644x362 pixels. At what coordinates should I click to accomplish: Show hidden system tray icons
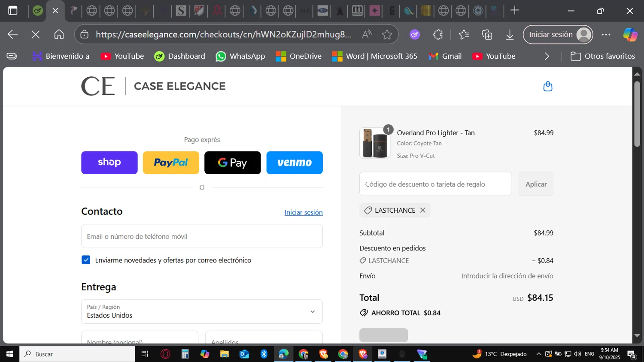point(538,354)
